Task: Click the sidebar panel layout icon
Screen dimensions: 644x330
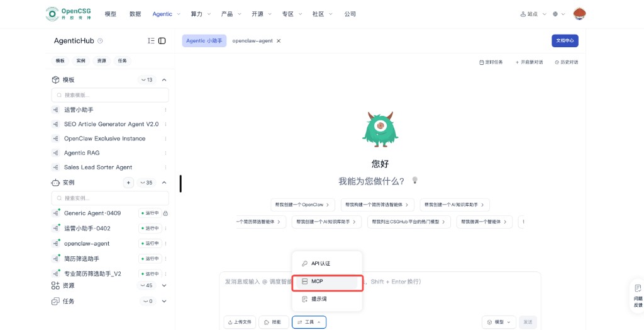Action: pos(162,41)
